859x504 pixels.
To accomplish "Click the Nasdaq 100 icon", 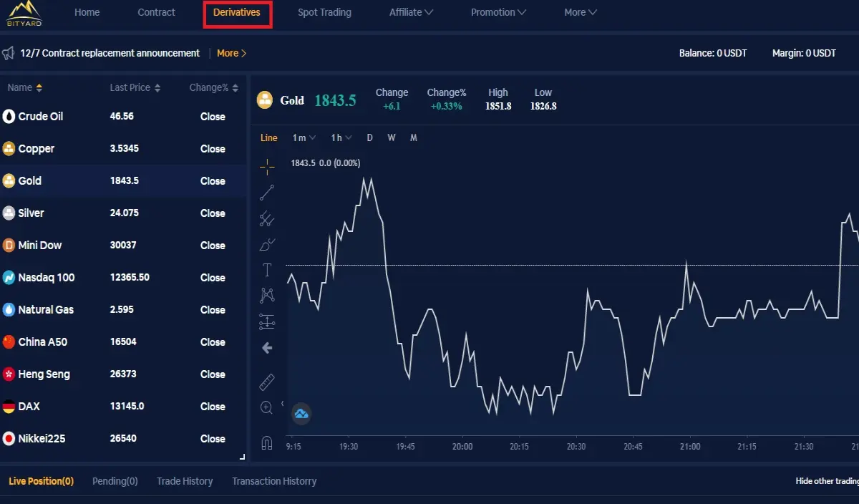I will tap(9, 277).
